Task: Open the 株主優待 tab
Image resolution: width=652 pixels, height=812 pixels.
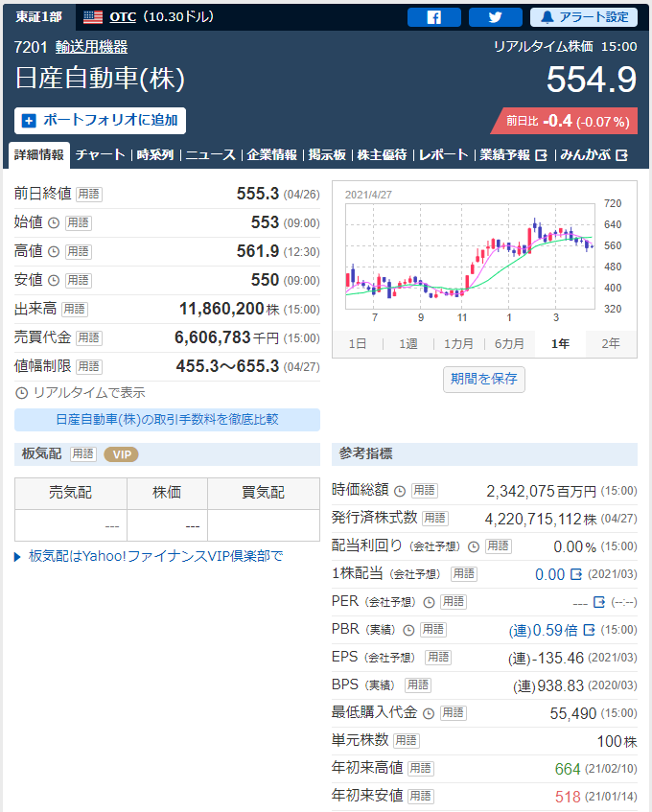Action: point(383,155)
